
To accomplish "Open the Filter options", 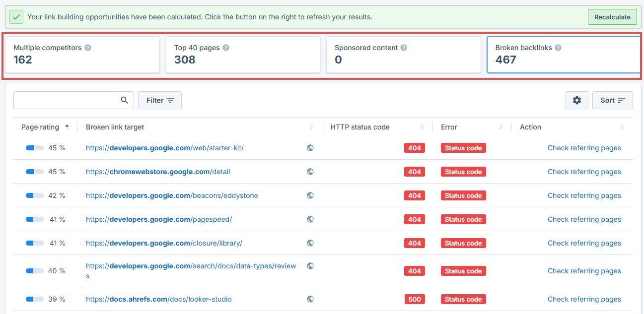I will point(160,100).
